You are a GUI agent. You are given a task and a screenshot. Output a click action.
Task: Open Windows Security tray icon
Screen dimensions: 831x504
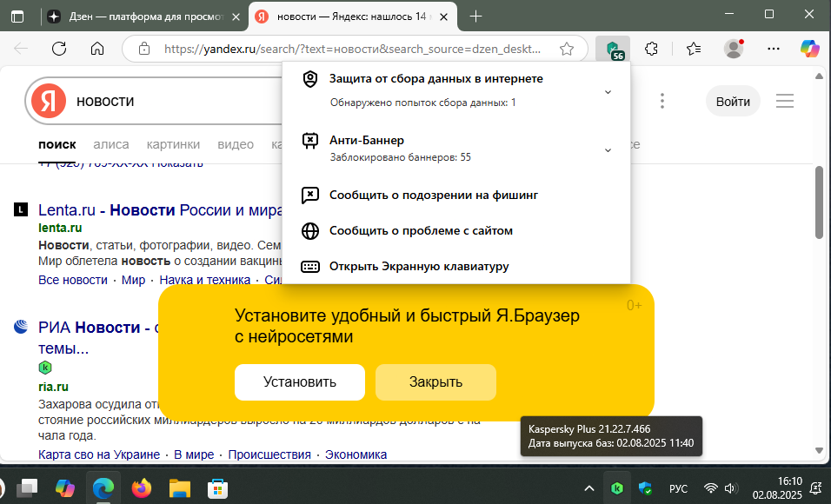[645, 488]
